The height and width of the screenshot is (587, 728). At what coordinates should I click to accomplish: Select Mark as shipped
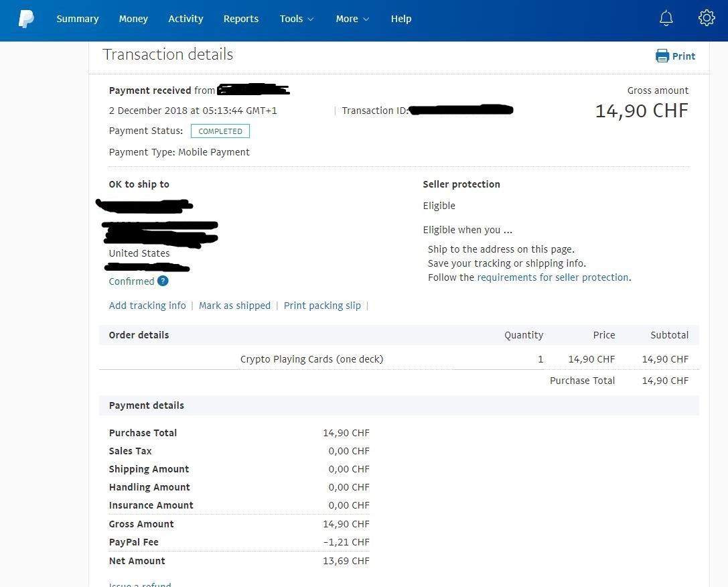point(234,306)
